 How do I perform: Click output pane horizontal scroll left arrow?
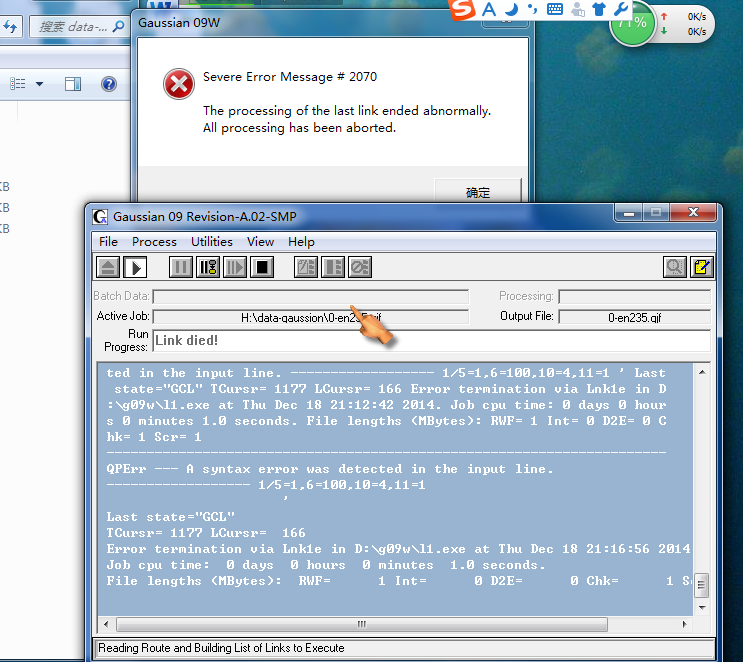pos(106,625)
